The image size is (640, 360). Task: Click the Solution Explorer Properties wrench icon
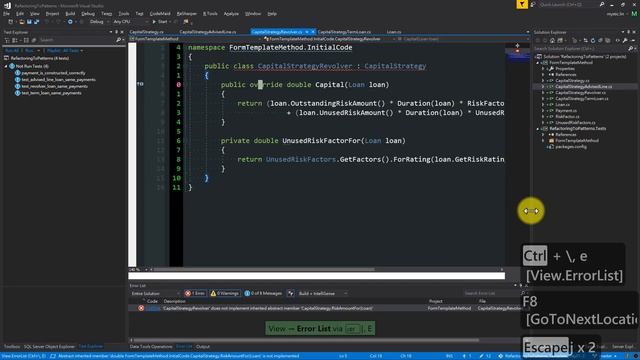click(625, 40)
